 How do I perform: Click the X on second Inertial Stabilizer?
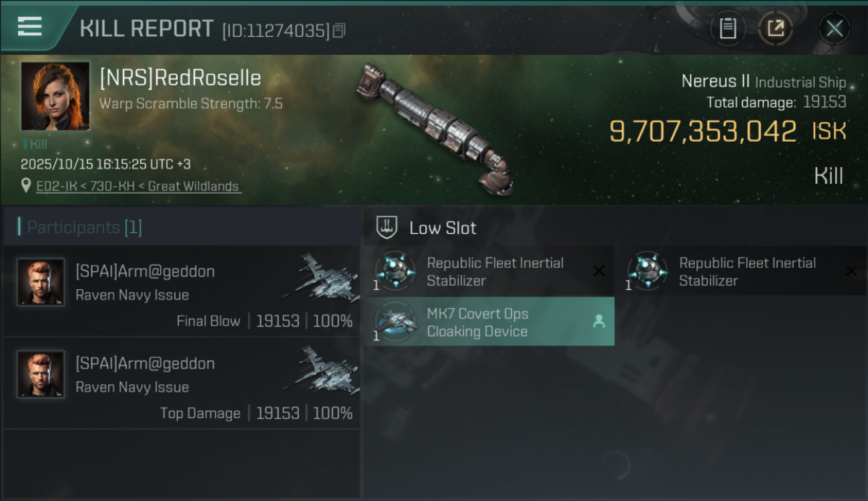pyautogui.click(x=851, y=271)
